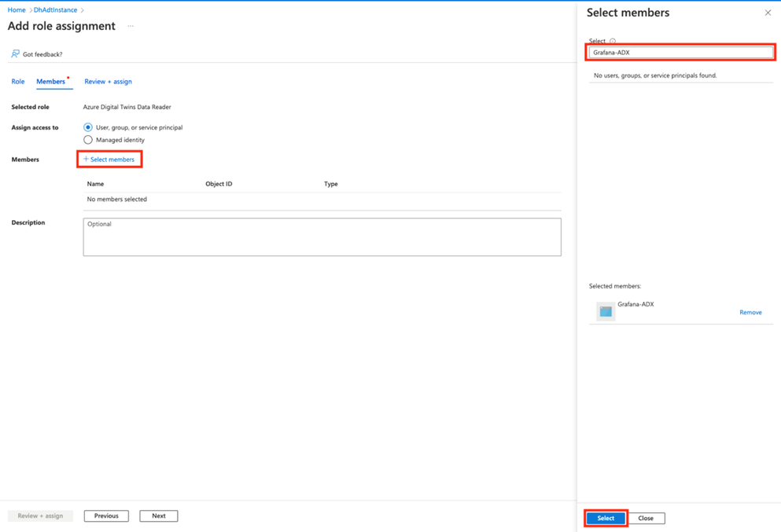Choose the Managed identity radio option
Viewport: 781px width, 532px height.
88,140
